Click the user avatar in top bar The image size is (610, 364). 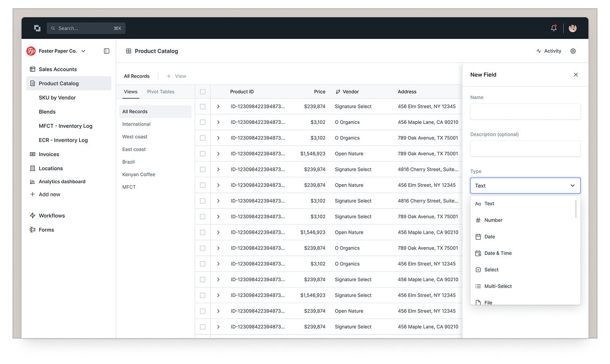[572, 28]
